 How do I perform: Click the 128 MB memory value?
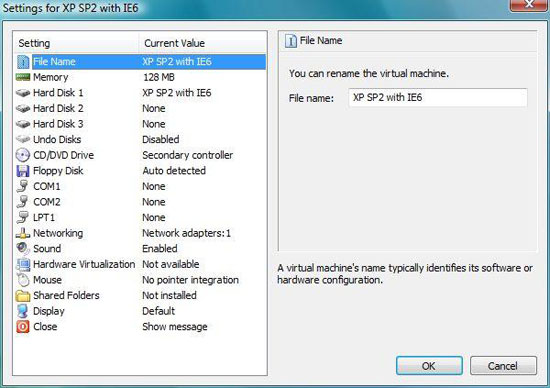point(159,77)
